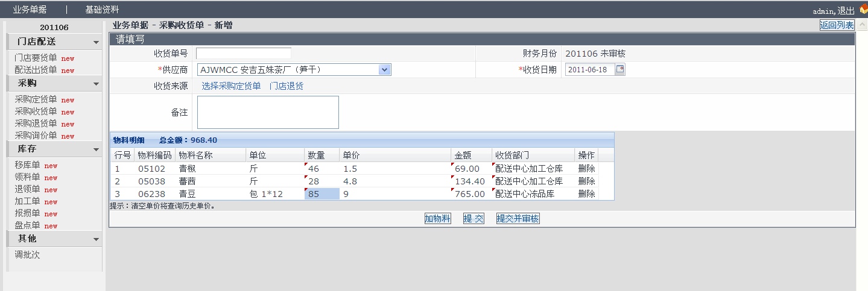Open 领料单 in sidebar
Image resolution: width=868 pixels, height=291 pixels.
tap(27, 177)
